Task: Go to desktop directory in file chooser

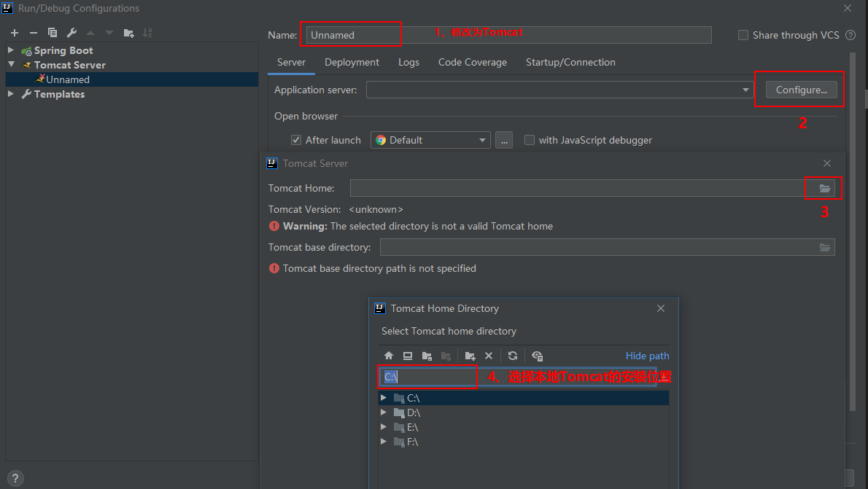Action: click(x=408, y=356)
